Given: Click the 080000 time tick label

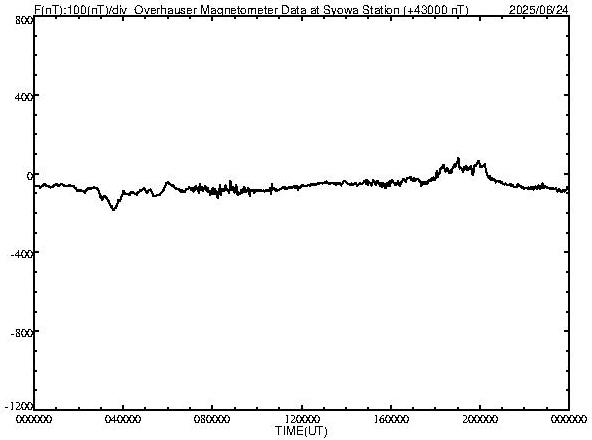Looking at the screenshot, I should click(x=212, y=419).
